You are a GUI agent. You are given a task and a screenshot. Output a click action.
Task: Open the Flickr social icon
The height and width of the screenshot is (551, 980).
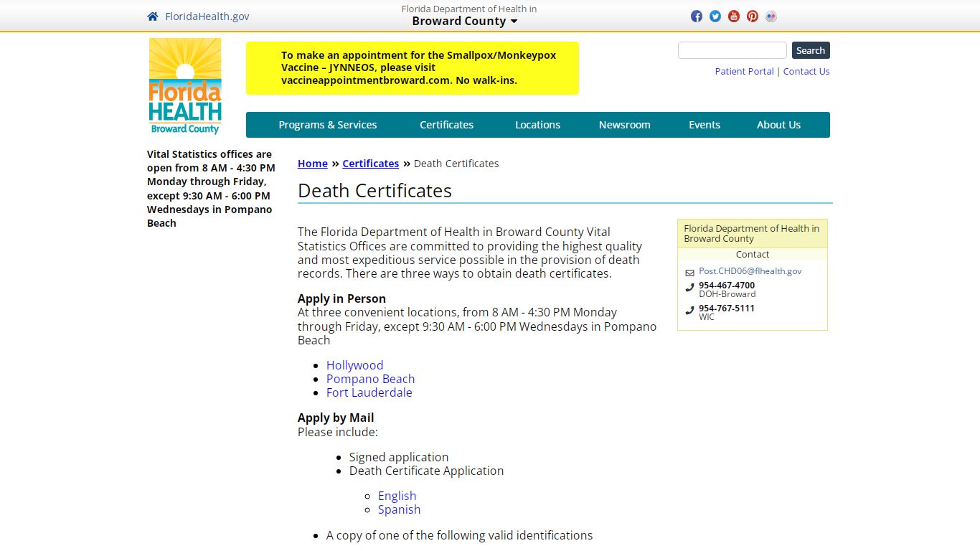[771, 17]
